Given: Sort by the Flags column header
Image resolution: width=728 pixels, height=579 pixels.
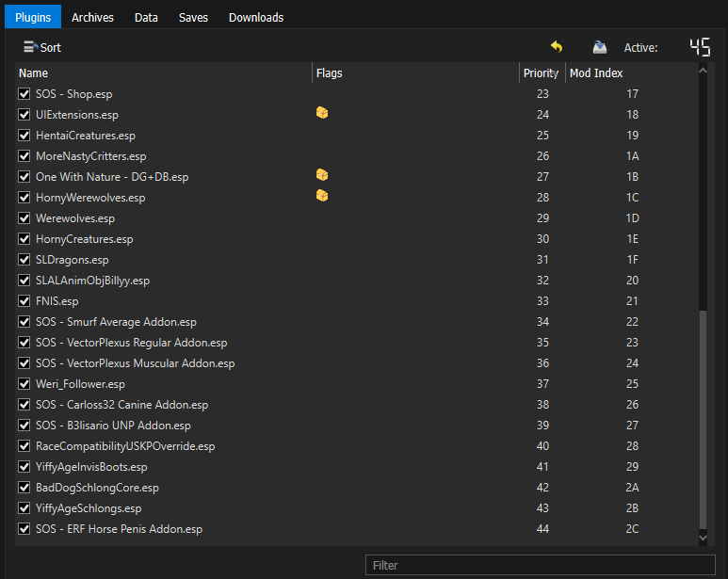Looking at the screenshot, I should (415, 72).
